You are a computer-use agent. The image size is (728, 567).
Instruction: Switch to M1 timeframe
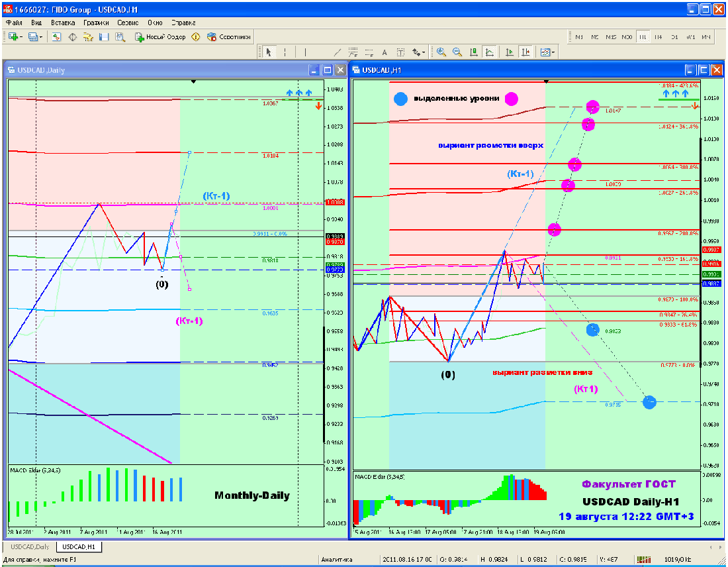point(580,36)
